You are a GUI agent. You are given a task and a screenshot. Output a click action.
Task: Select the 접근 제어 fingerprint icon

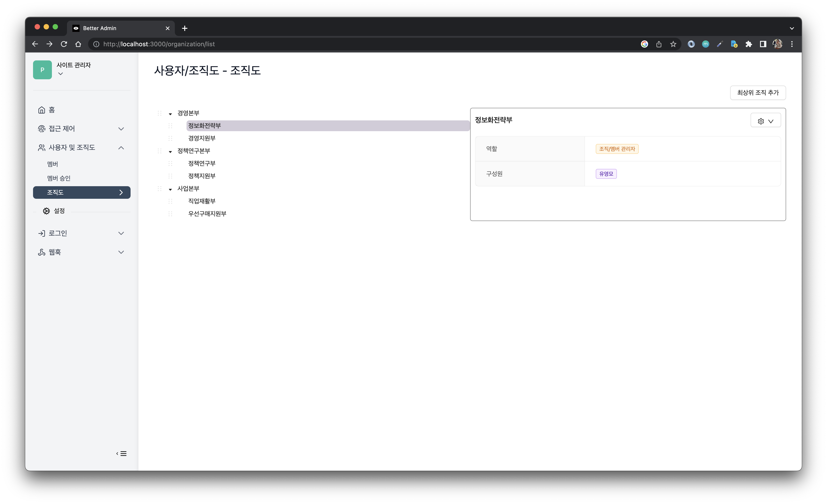pyautogui.click(x=41, y=129)
